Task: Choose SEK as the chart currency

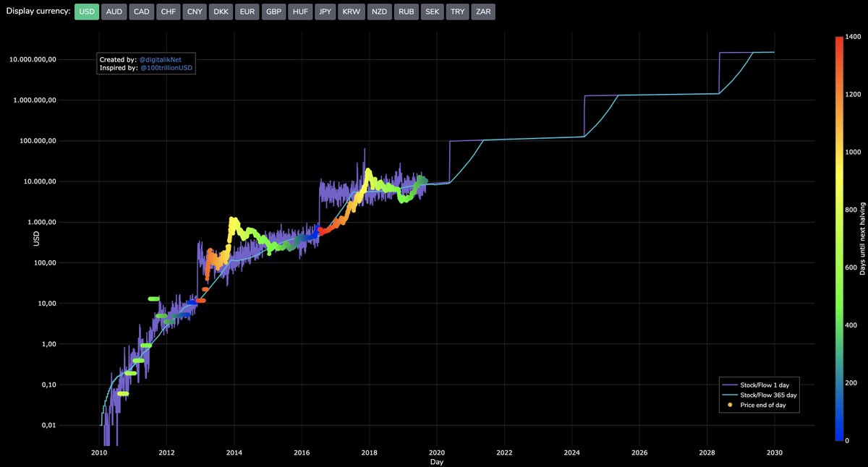Action: tap(432, 12)
